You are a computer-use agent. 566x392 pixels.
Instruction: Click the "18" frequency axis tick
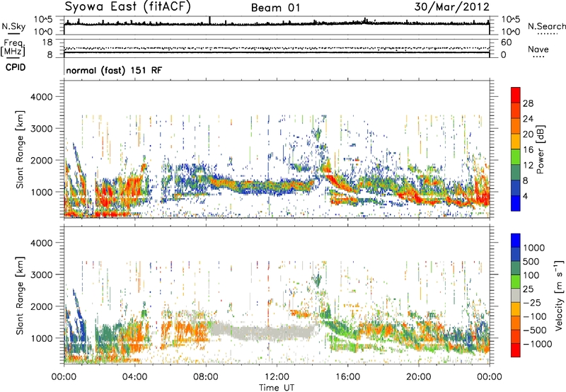[47, 42]
